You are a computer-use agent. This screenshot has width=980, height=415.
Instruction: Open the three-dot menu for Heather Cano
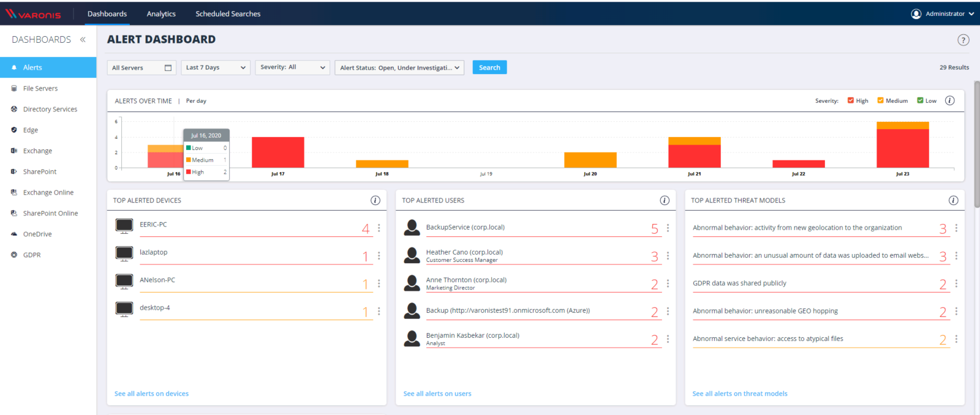[x=668, y=256]
